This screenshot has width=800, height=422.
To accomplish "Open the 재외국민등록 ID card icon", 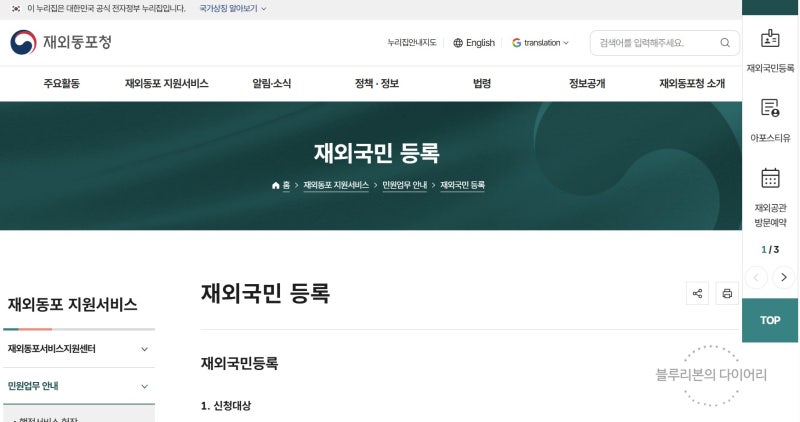I will [x=770, y=38].
